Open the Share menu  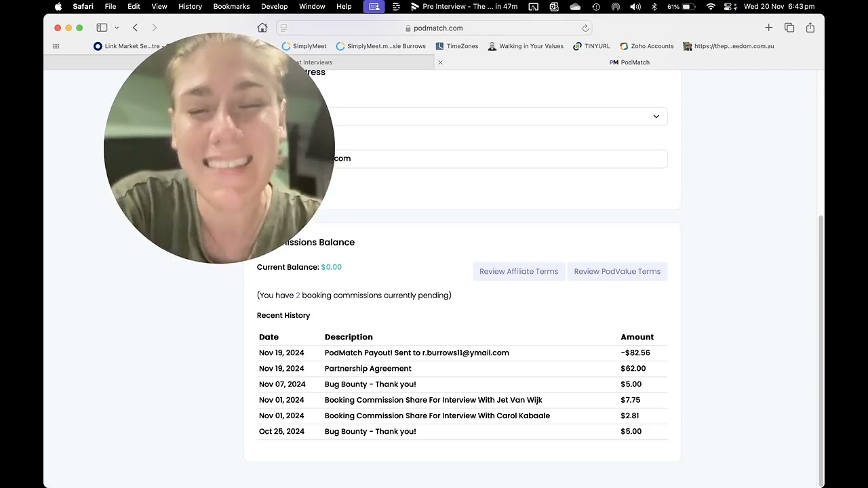[810, 28]
